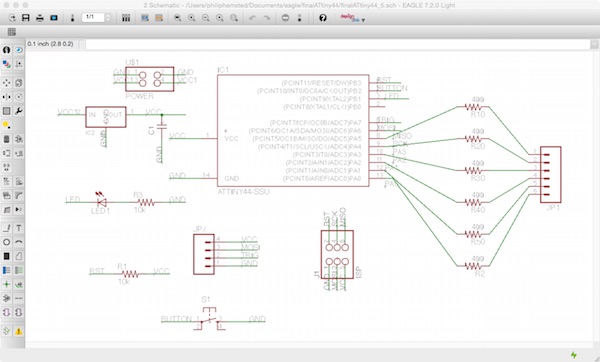This screenshot has height=362, width=600.
Task: Click the S1 button switch symbol
Action: point(209,318)
